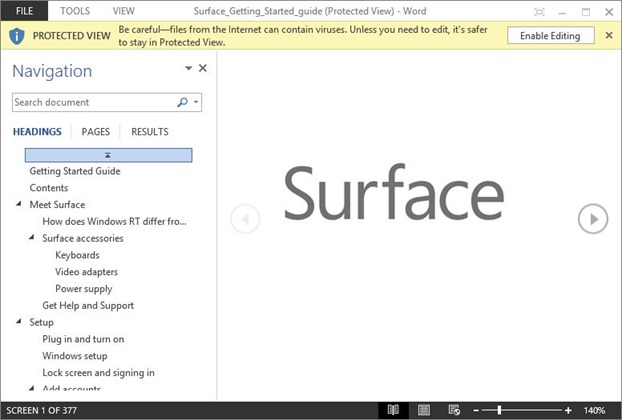
Task: Click the Enable Editing button
Action: 551,36
